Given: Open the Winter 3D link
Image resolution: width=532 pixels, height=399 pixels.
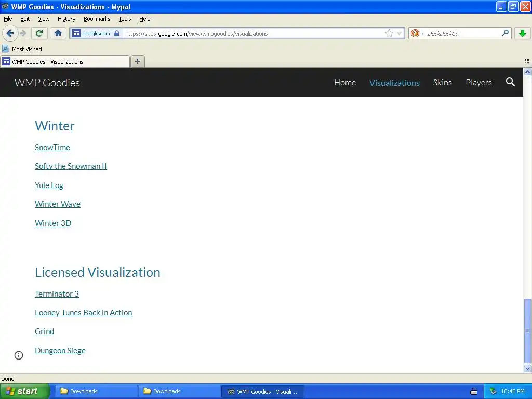Looking at the screenshot, I should pos(53,223).
